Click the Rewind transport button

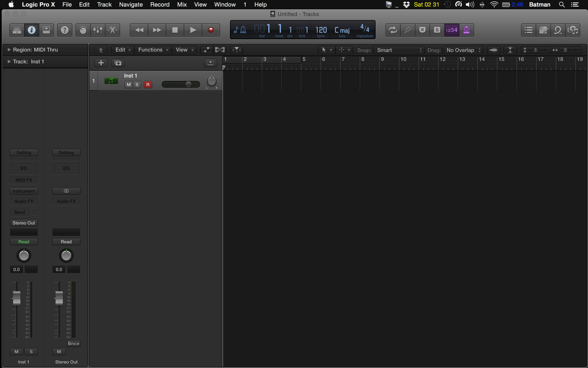(x=139, y=30)
